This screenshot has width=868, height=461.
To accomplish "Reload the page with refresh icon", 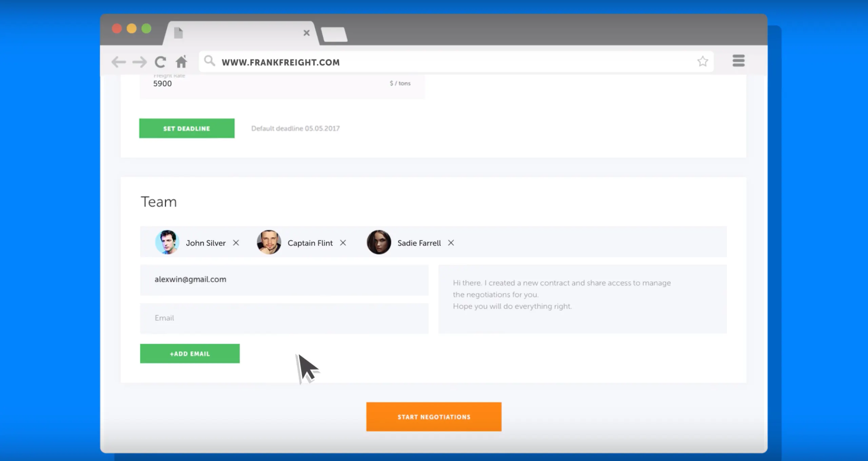I will click(x=160, y=62).
